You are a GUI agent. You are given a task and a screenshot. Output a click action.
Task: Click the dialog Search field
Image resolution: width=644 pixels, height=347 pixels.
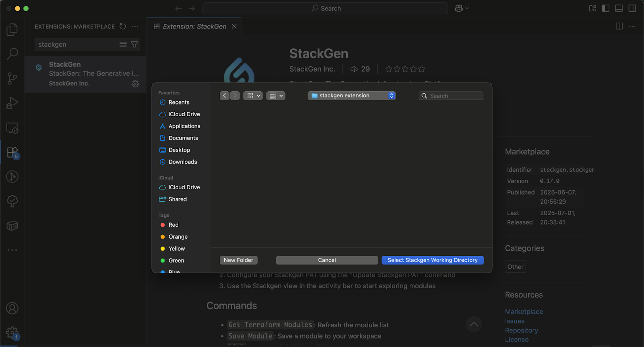(451, 96)
